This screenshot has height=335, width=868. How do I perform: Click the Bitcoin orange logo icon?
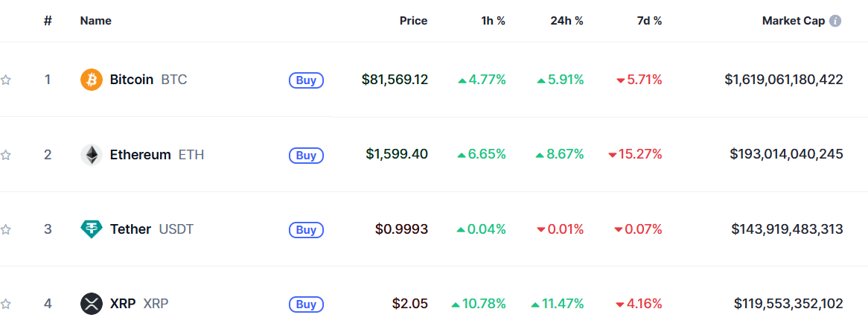point(92,80)
